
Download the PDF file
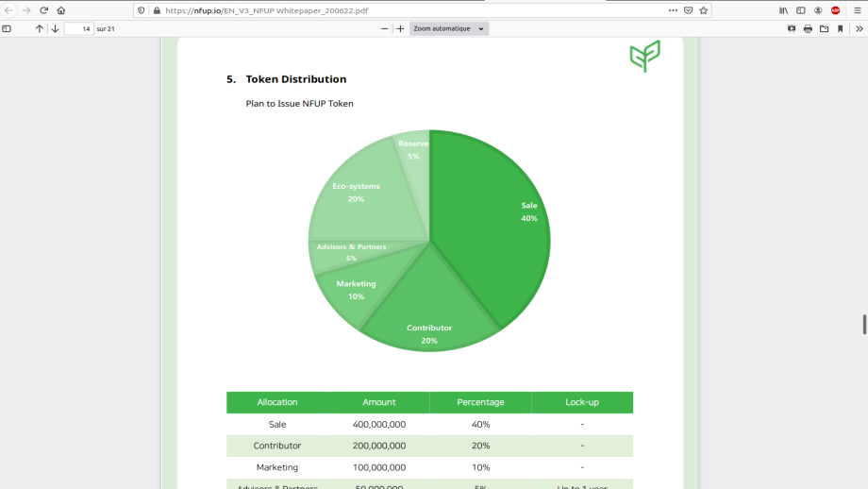tap(825, 29)
